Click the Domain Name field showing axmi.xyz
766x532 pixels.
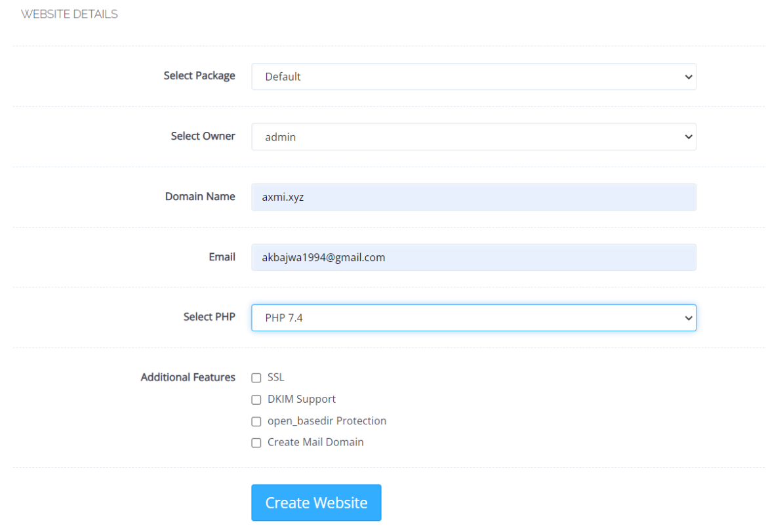[x=474, y=197]
